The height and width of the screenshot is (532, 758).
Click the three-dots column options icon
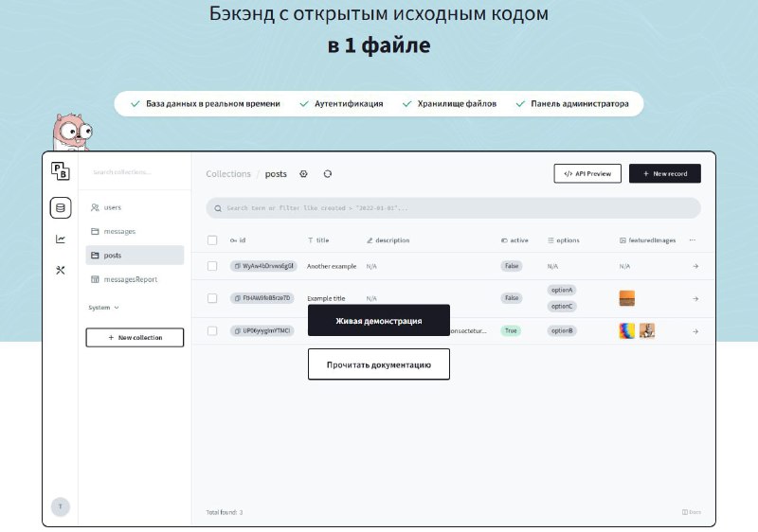693,239
